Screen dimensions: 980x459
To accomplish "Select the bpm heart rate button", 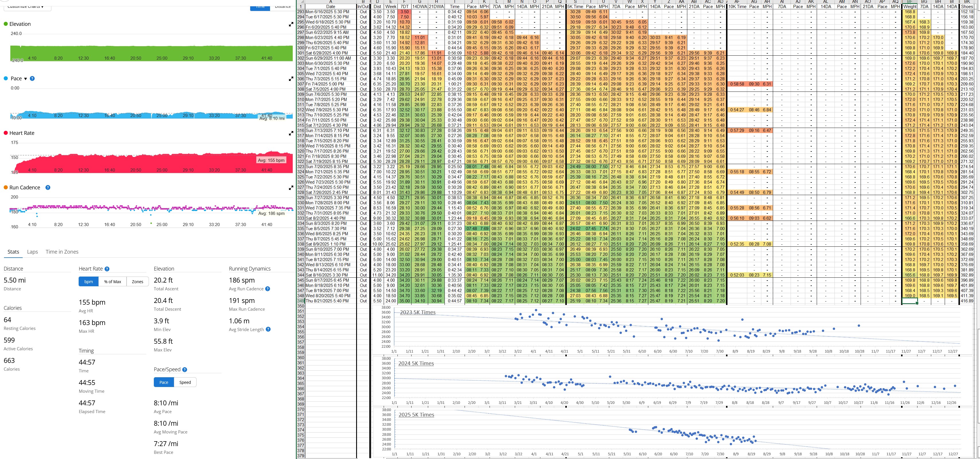I will [x=89, y=282].
